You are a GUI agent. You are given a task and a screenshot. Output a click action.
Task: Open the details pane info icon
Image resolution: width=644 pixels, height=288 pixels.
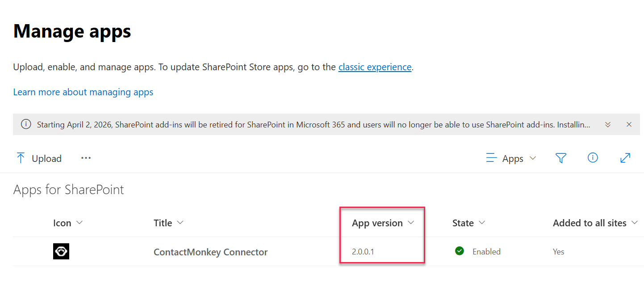pyautogui.click(x=593, y=157)
